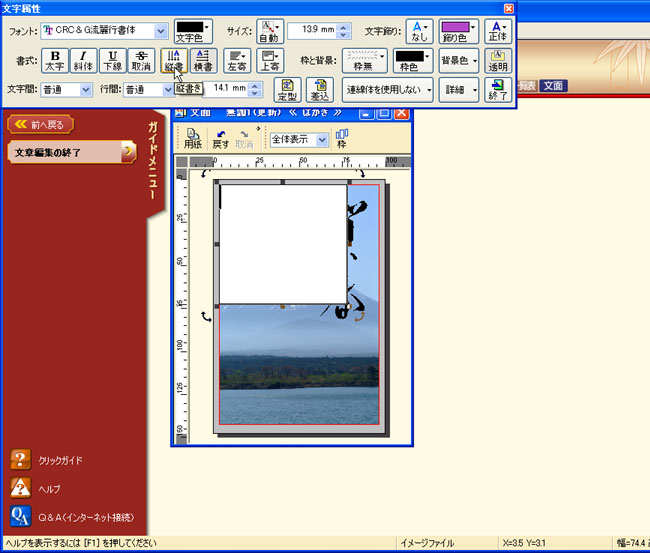The height and width of the screenshot is (553, 650).
Task: Click the 前へ戻る back button
Action: click(x=41, y=124)
